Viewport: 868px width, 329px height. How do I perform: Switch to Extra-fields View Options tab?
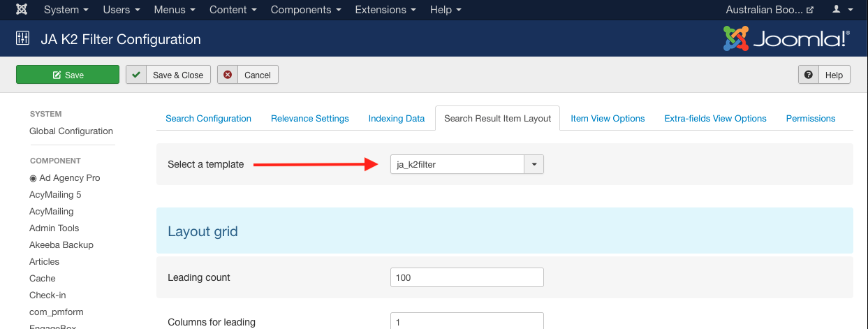click(716, 118)
